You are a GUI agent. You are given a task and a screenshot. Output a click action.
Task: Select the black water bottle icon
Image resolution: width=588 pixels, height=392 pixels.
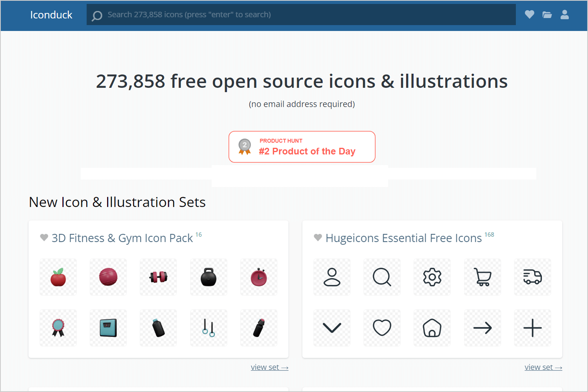(x=259, y=328)
